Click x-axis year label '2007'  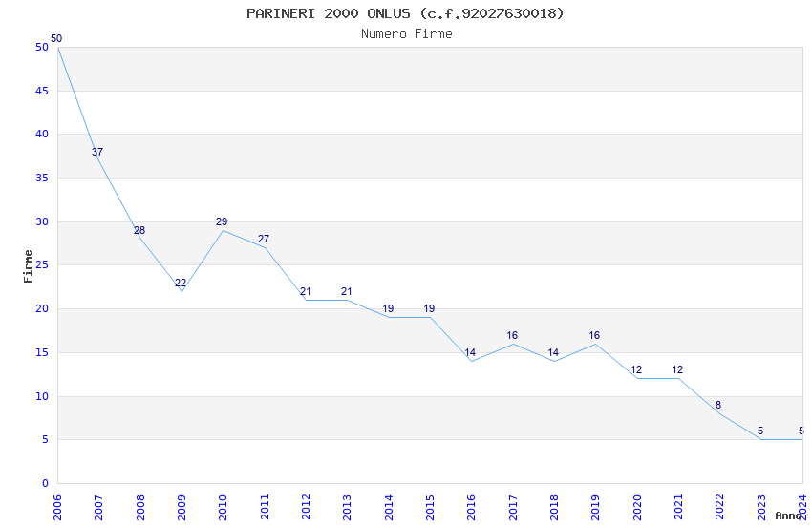pos(98,508)
